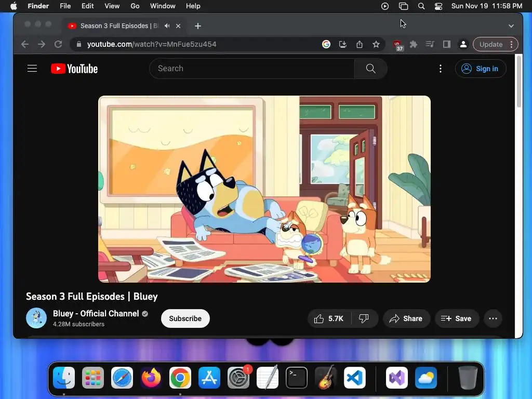
Task: Open Control Center in menu bar
Action: [438, 6]
